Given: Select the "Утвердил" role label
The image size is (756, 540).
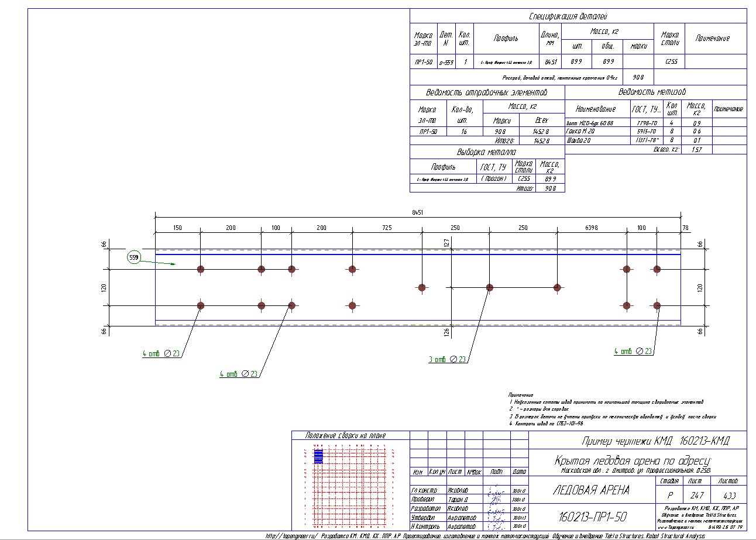Looking at the screenshot, I should (x=424, y=518).
